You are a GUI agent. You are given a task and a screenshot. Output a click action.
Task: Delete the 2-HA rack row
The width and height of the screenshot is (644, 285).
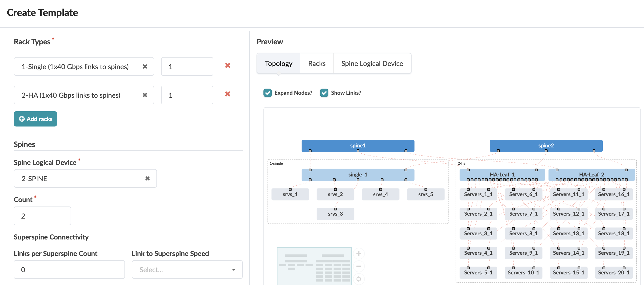pyautogui.click(x=228, y=94)
